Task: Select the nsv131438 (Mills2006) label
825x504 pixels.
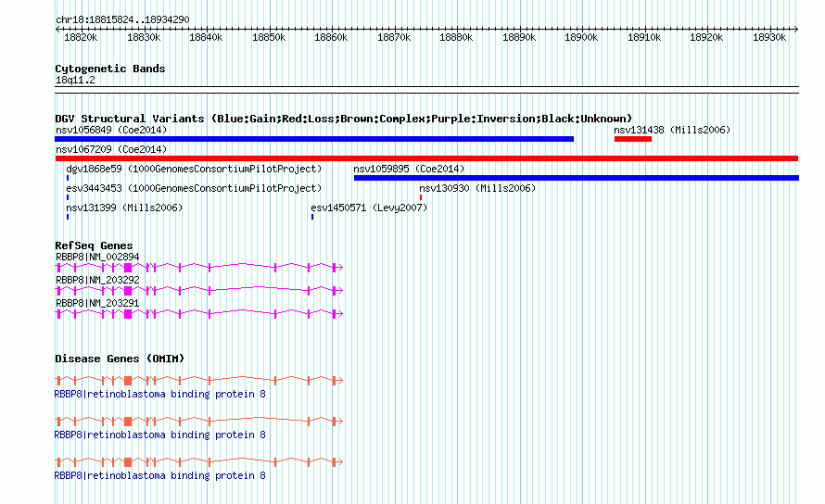Action: pyautogui.click(x=672, y=130)
